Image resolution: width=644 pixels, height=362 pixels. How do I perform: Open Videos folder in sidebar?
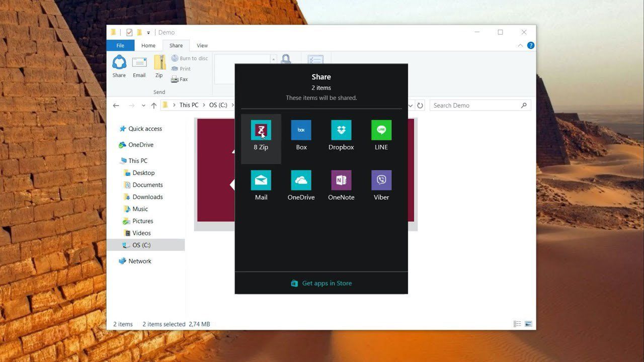coord(137,233)
